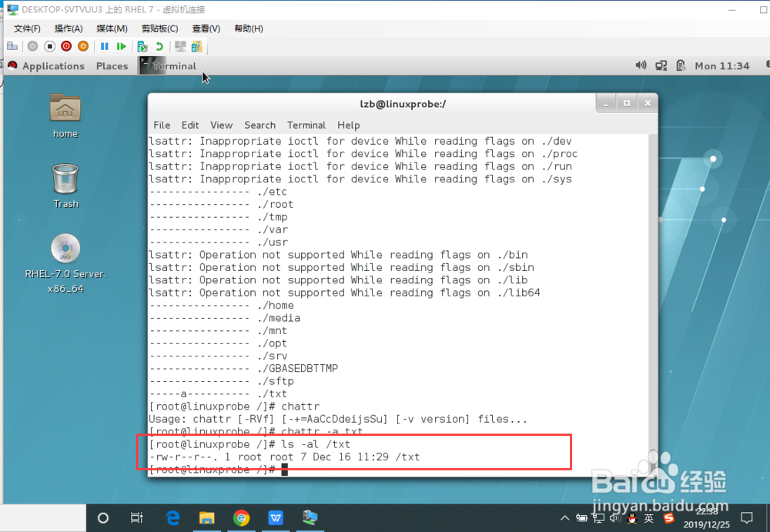Turn off the VM with the stop icon
This screenshot has height=532, width=770.
point(49,46)
